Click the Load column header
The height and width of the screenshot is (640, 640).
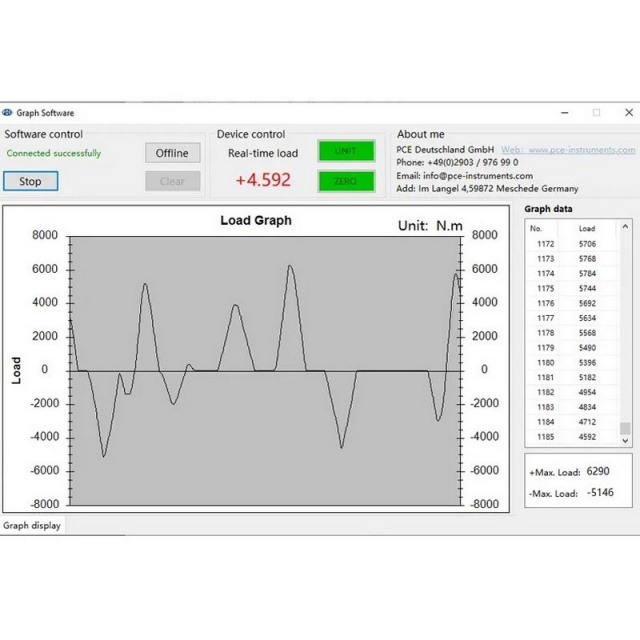(587, 229)
